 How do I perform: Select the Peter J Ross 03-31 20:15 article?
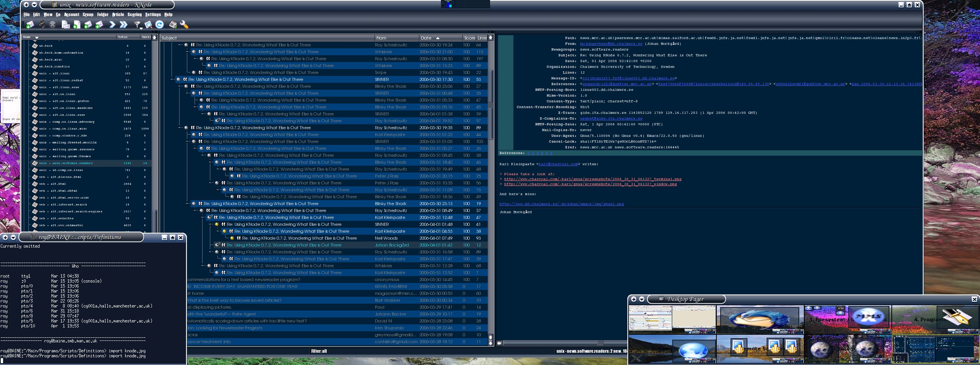324,176
